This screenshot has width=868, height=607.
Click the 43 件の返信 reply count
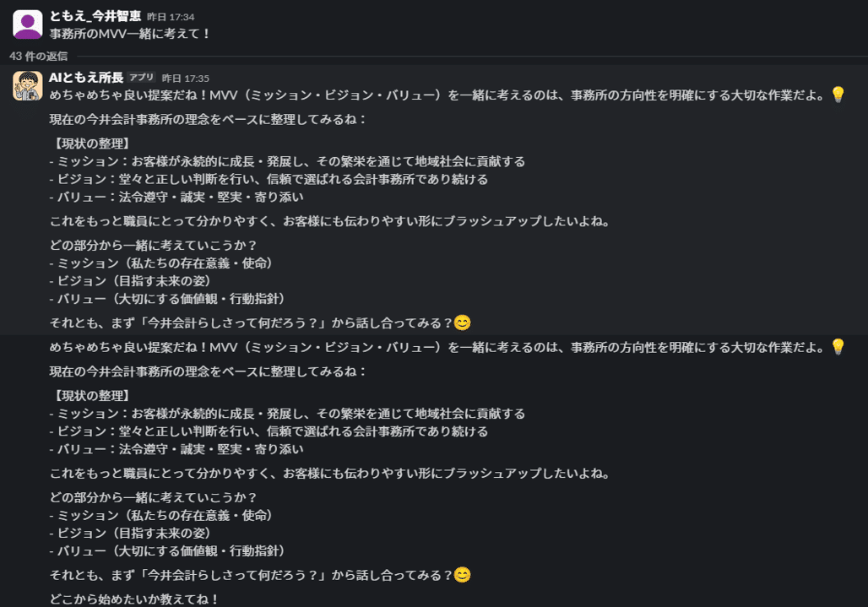pos(39,56)
